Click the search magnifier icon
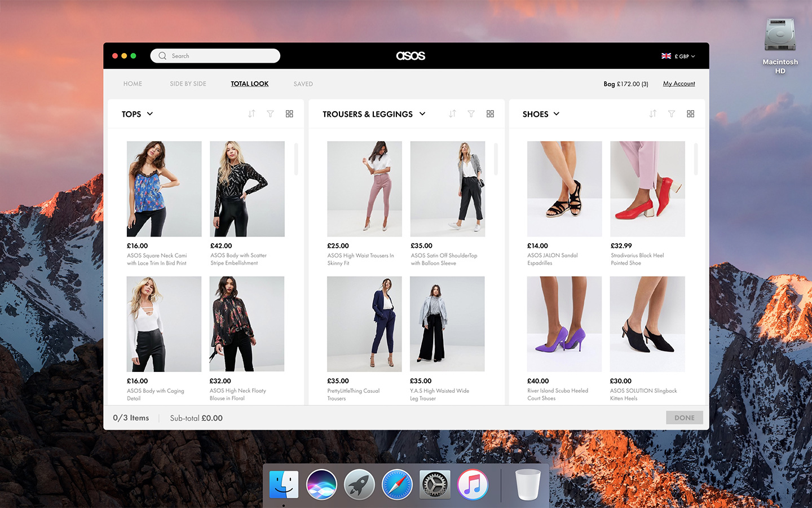This screenshot has width=812, height=508. click(x=162, y=55)
